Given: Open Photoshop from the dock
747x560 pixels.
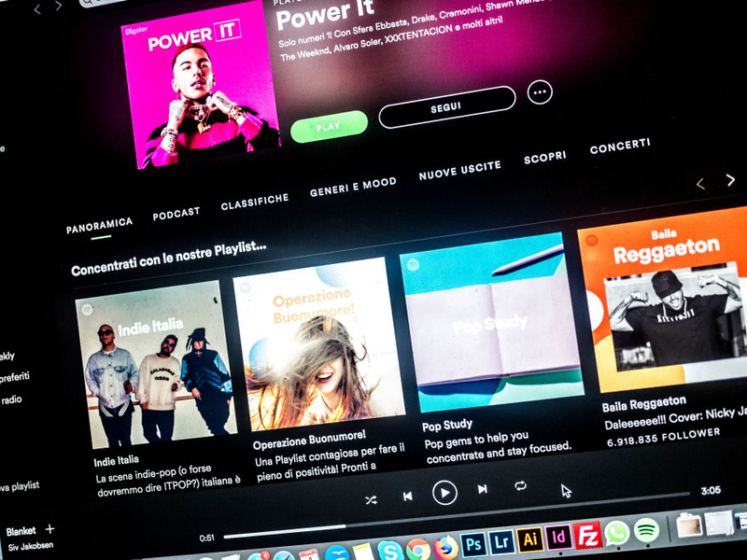Looking at the screenshot, I should [x=473, y=544].
